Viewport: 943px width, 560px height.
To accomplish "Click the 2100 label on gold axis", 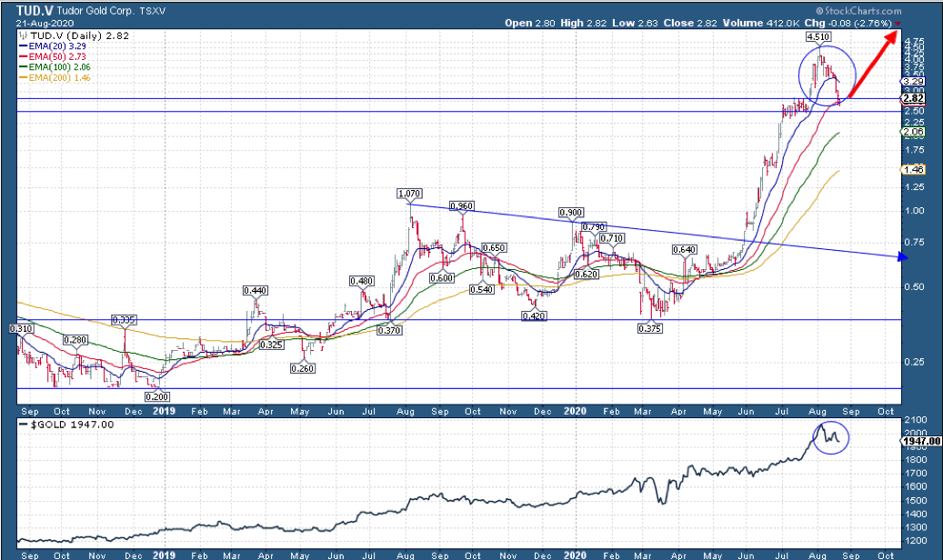I will pos(915,419).
